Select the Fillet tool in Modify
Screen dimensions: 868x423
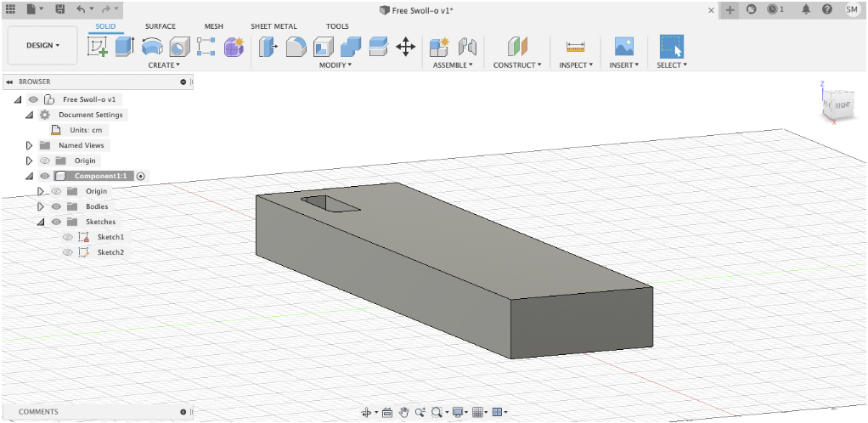click(295, 47)
